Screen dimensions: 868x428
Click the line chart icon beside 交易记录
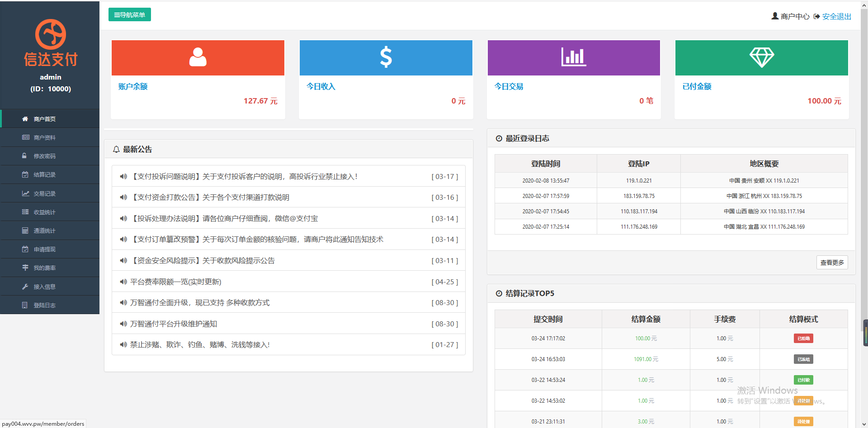click(26, 193)
